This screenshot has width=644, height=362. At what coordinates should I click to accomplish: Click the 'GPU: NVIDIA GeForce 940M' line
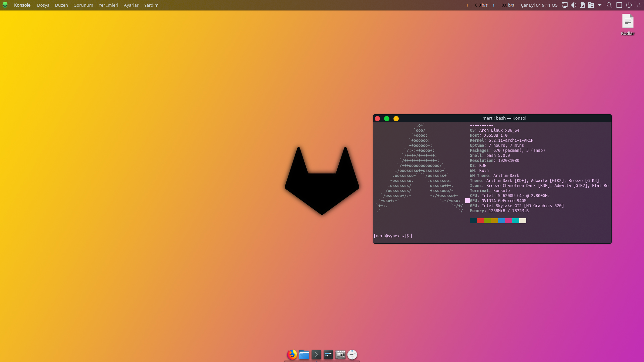point(498,201)
